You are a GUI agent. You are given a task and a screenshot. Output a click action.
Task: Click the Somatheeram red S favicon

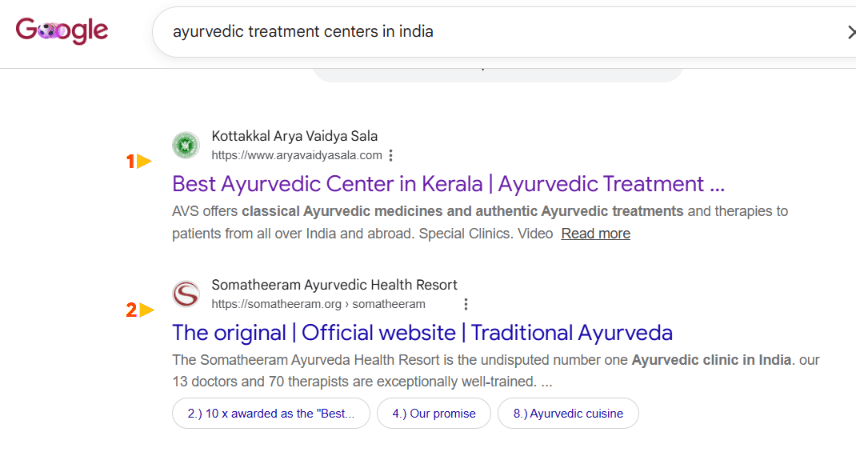pos(186,294)
